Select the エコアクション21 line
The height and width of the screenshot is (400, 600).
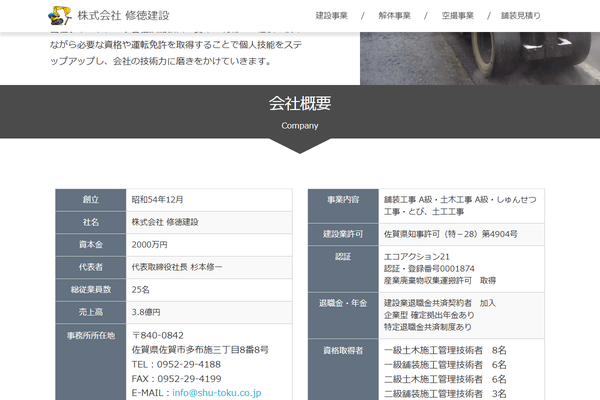tap(416, 257)
